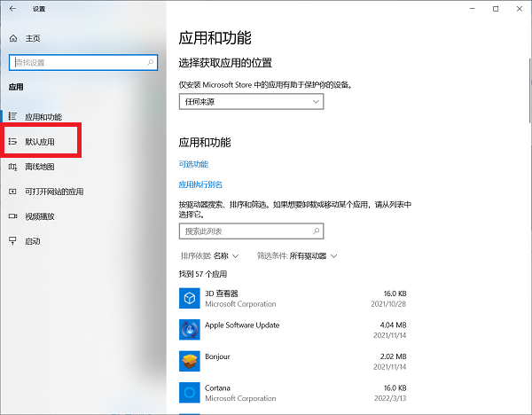
Task: Click the 3D 查看器 app icon
Action: pos(190,298)
